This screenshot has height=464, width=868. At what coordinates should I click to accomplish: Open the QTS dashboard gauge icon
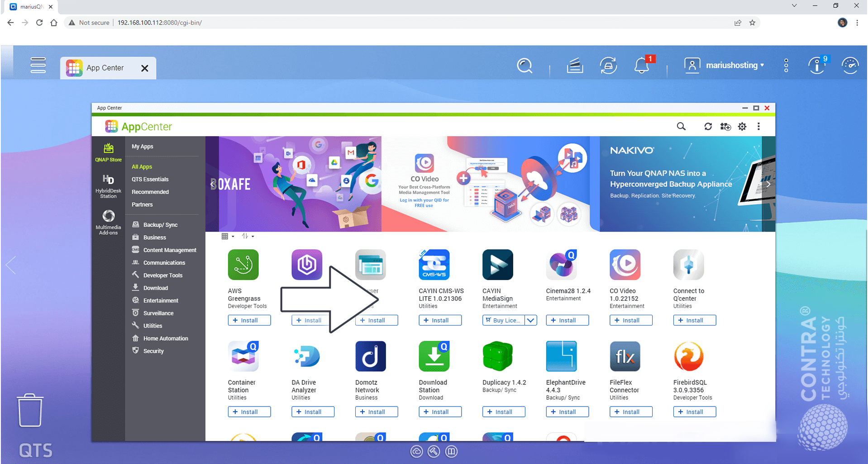pos(850,66)
